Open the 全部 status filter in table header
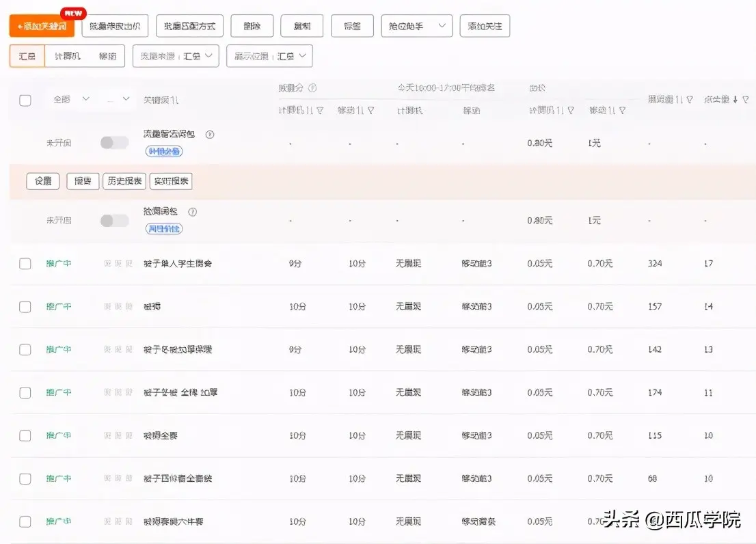The image size is (756, 544). (71, 100)
